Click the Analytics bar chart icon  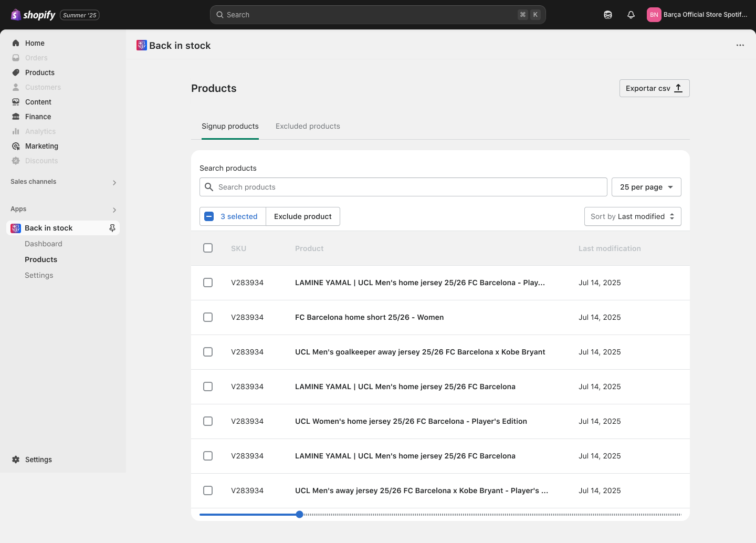[x=16, y=131]
